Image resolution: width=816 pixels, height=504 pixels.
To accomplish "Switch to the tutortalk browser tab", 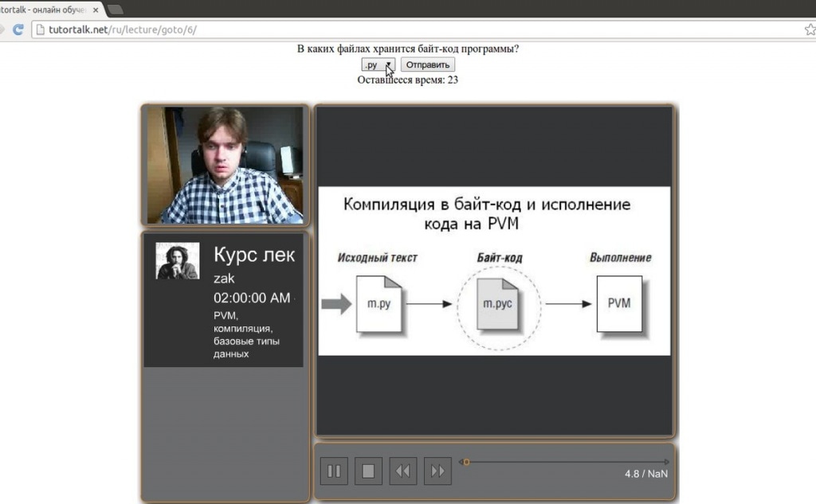I will coord(48,10).
